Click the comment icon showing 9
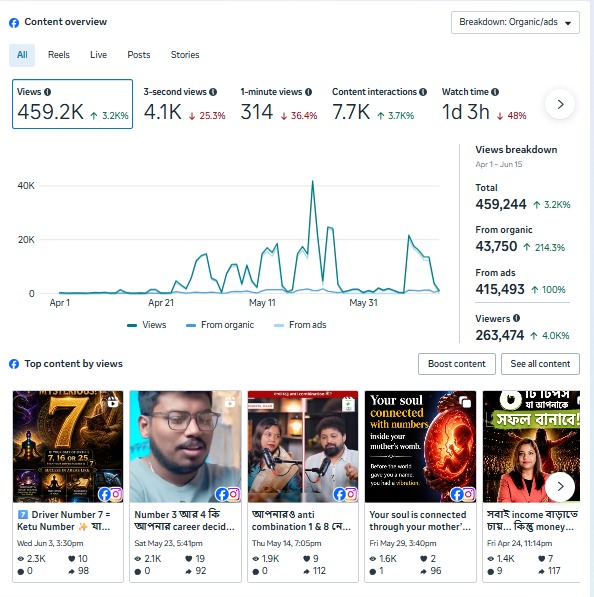This screenshot has height=597, width=594. 490,571
